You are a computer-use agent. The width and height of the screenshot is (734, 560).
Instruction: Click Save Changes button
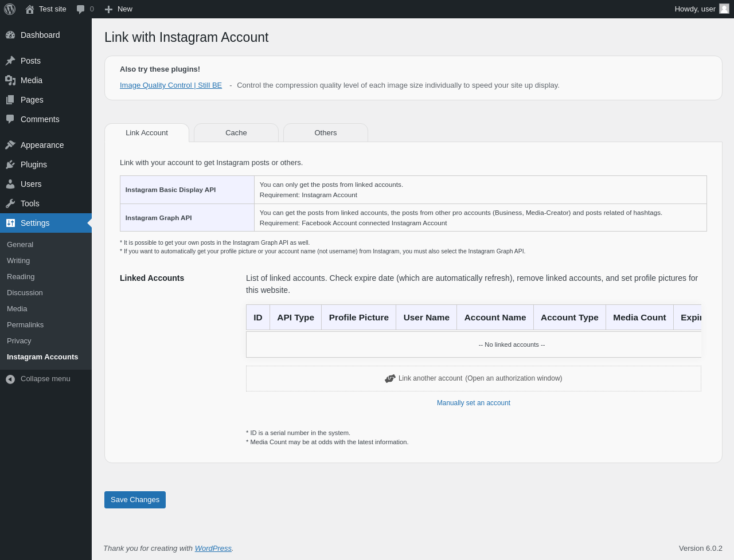pos(135,500)
